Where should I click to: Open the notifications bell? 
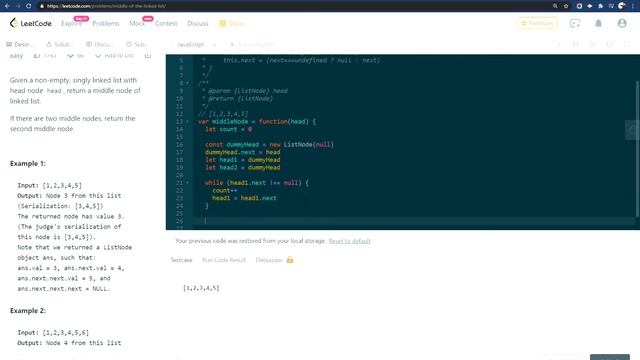598,23
